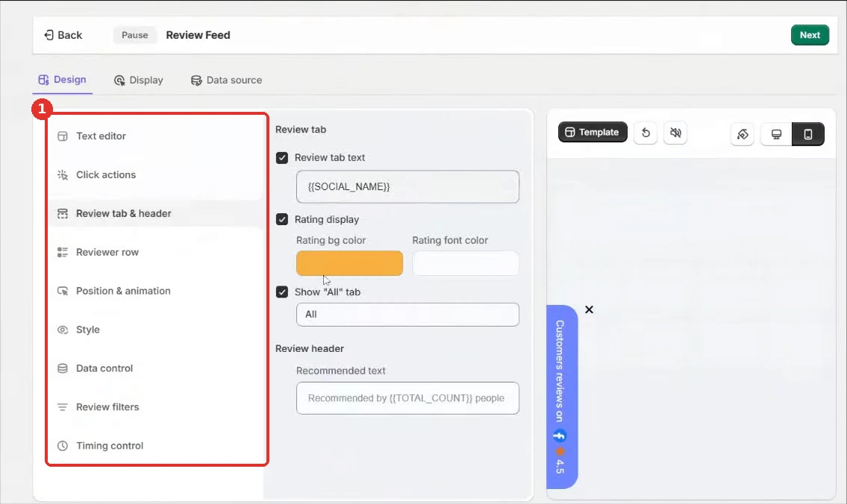Click the Facebook icon on preview tab
This screenshot has height=504, width=847.
point(560,435)
